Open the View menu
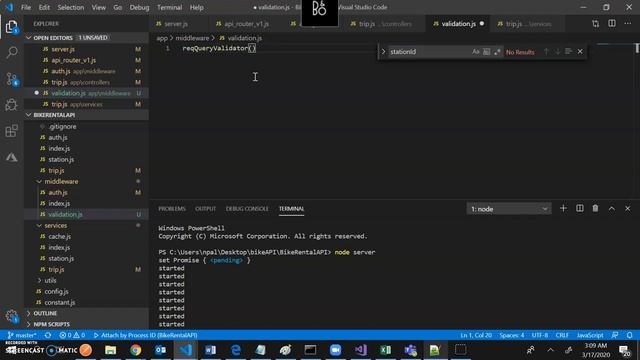 pyautogui.click(x=98, y=7)
